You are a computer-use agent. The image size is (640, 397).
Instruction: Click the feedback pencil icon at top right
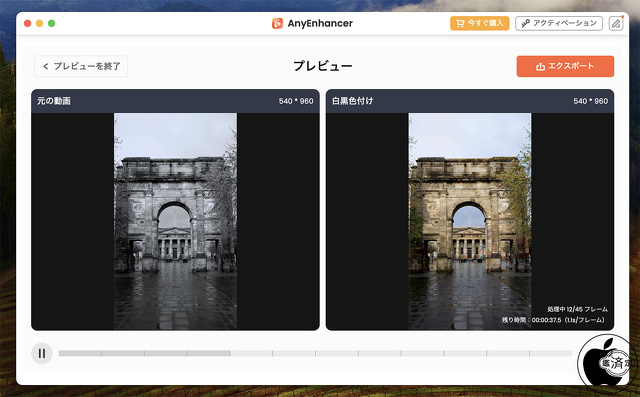[616, 23]
